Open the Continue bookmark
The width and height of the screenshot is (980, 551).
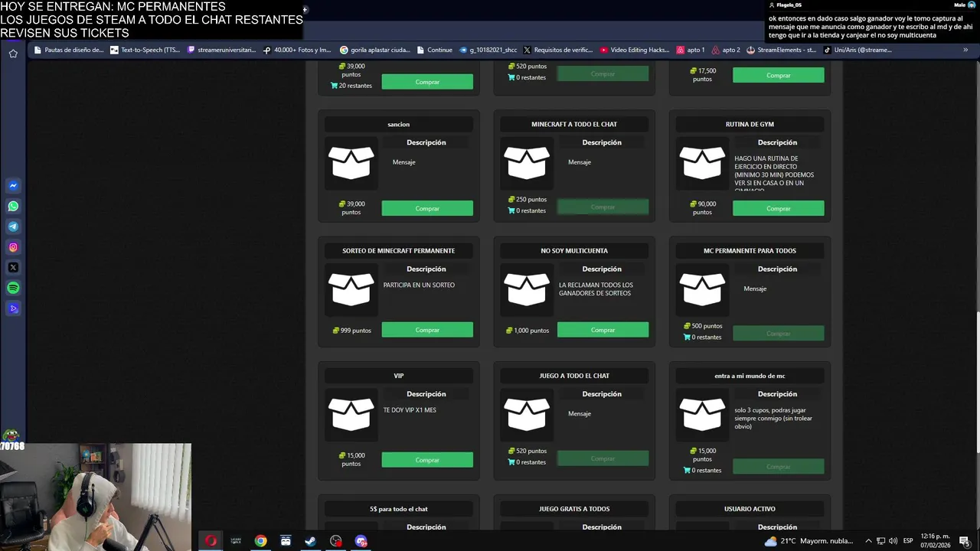(x=435, y=50)
